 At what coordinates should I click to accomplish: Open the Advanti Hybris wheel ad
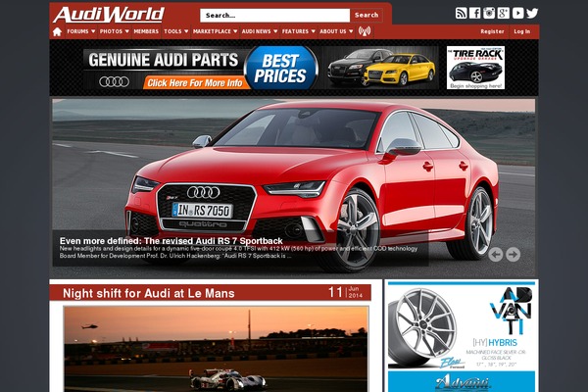pyautogui.click(x=462, y=336)
